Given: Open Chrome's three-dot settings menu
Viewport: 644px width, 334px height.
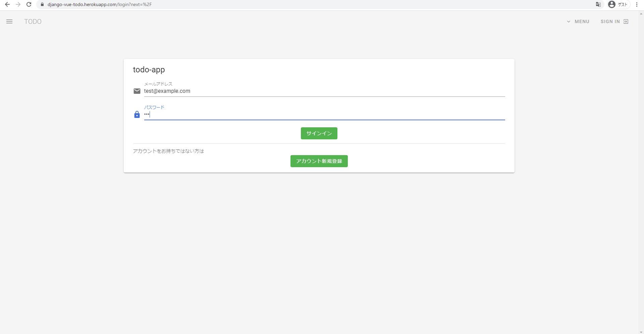Looking at the screenshot, I should click(637, 4).
